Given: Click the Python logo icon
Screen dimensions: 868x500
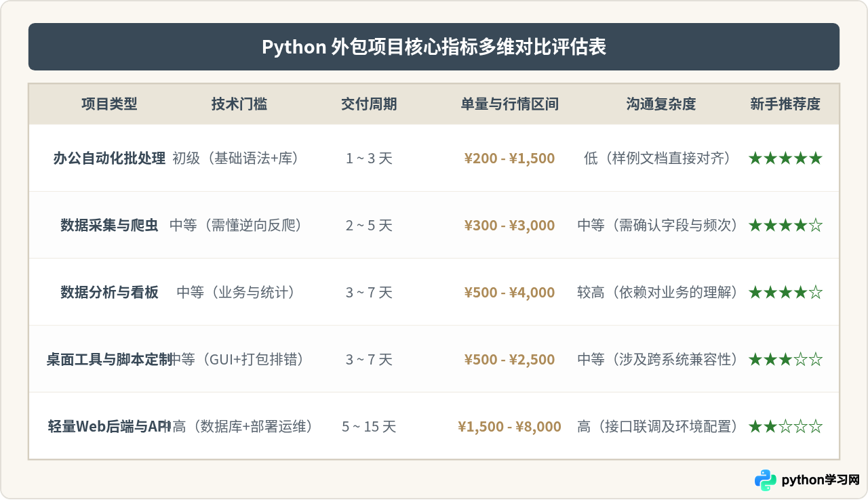Looking at the screenshot, I should point(766,480).
